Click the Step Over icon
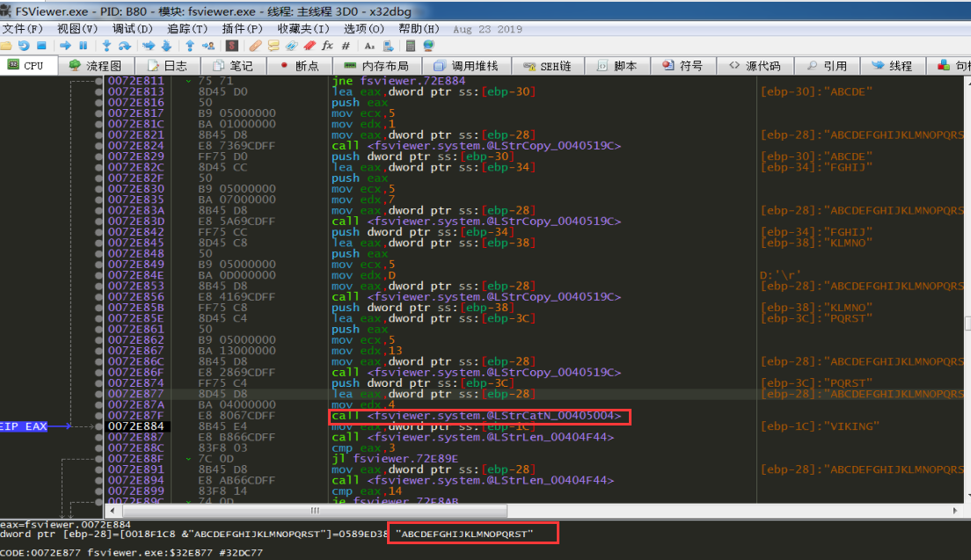 coord(125,46)
